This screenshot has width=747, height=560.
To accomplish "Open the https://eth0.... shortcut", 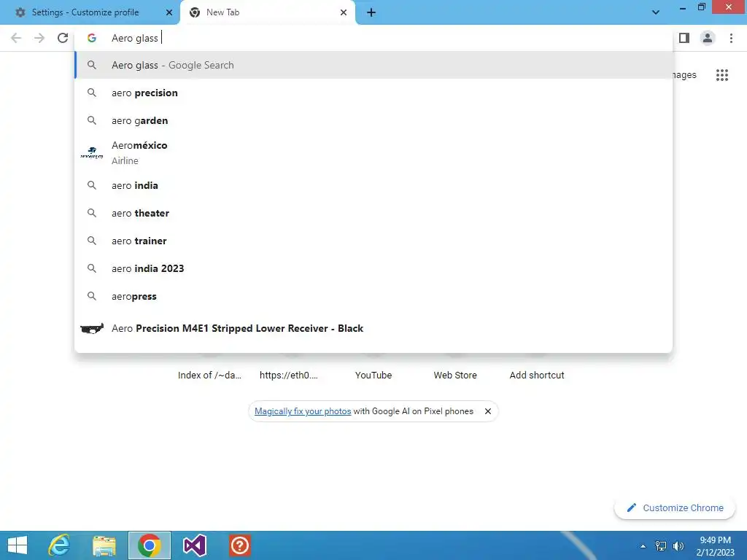I will tap(289, 375).
